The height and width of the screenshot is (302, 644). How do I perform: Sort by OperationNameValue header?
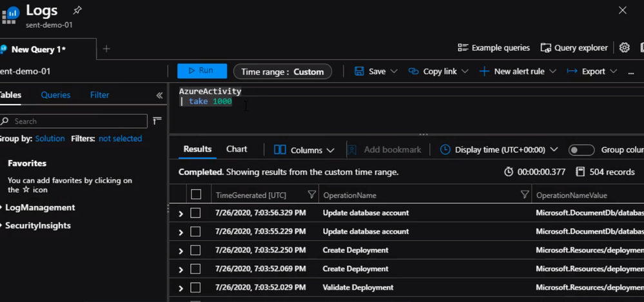(x=571, y=195)
